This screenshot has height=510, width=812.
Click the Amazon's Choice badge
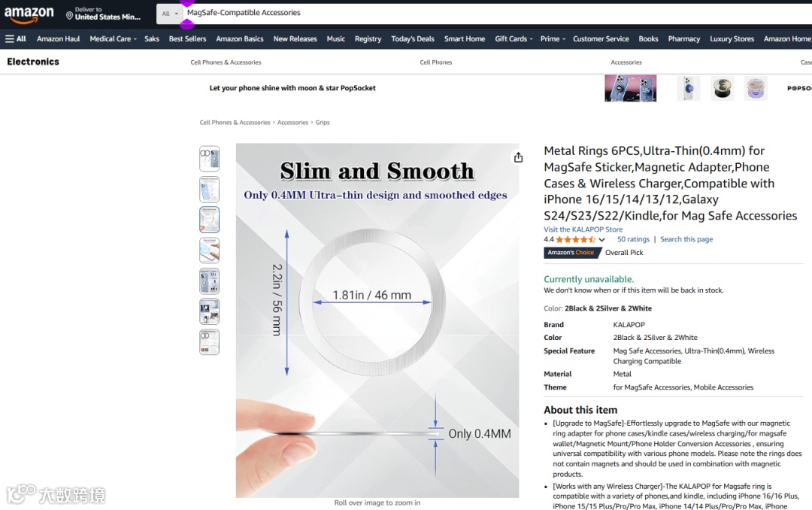[571, 253]
